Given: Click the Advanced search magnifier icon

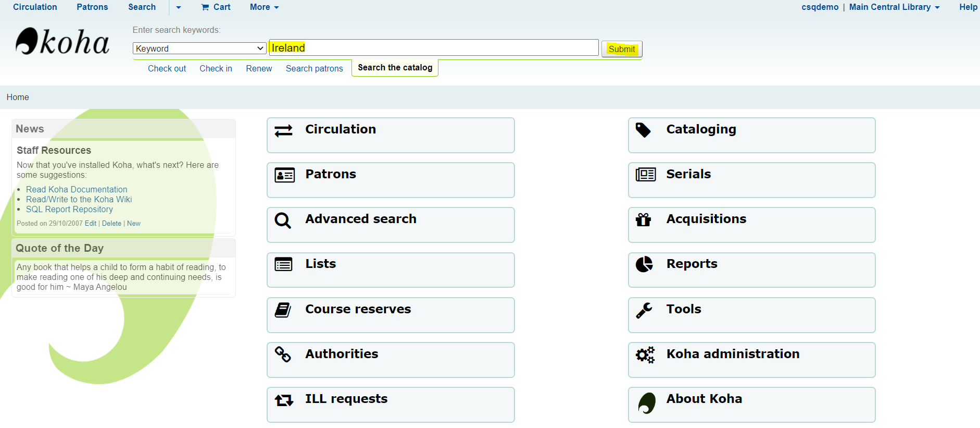Looking at the screenshot, I should tap(283, 221).
